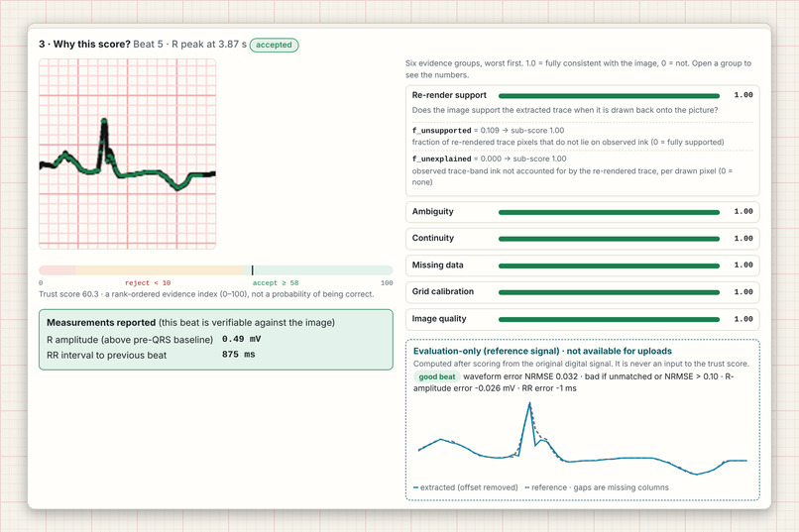Click the Ambiguity score value 1.00
The image size is (799, 532).
tap(743, 211)
